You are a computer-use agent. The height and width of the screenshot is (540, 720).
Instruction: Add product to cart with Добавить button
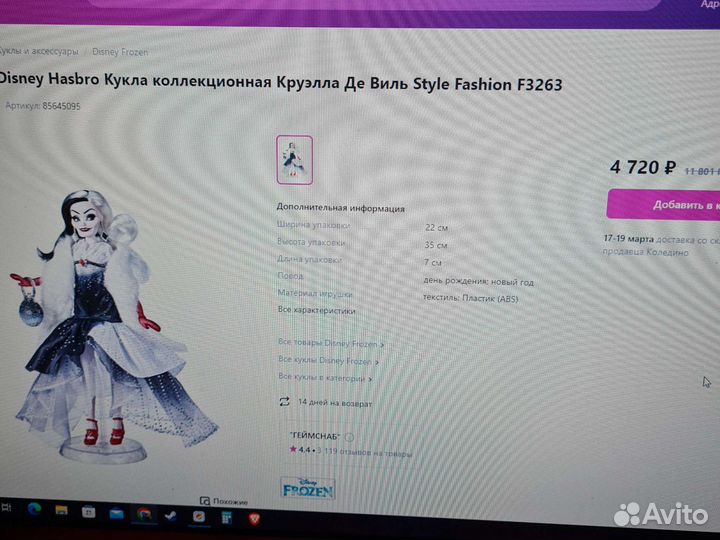(664, 205)
